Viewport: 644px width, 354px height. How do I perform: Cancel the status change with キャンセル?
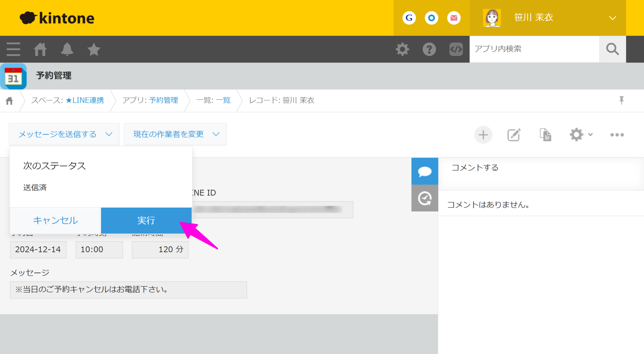55,221
